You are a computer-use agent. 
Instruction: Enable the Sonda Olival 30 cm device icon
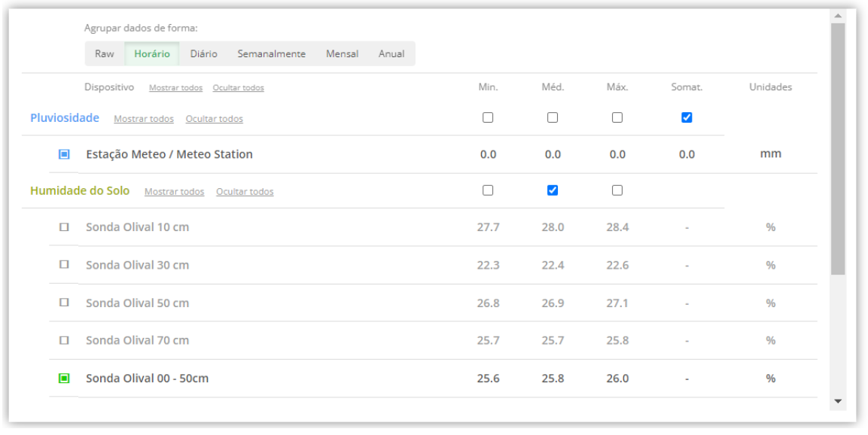pyautogui.click(x=64, y=265)
